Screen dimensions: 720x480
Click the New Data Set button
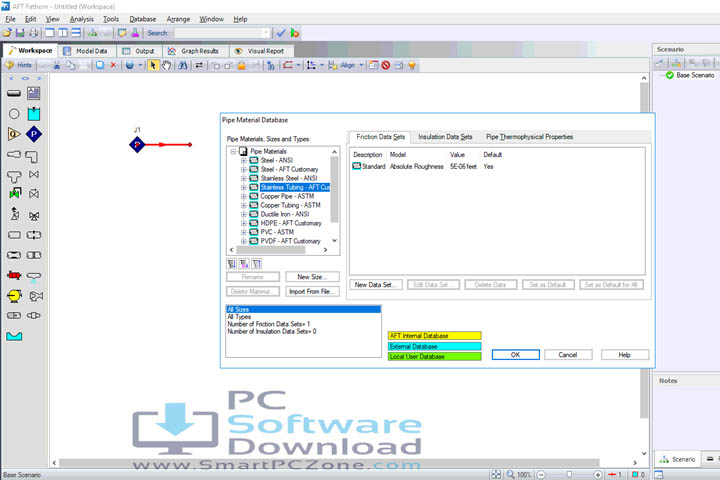point(376,285)
